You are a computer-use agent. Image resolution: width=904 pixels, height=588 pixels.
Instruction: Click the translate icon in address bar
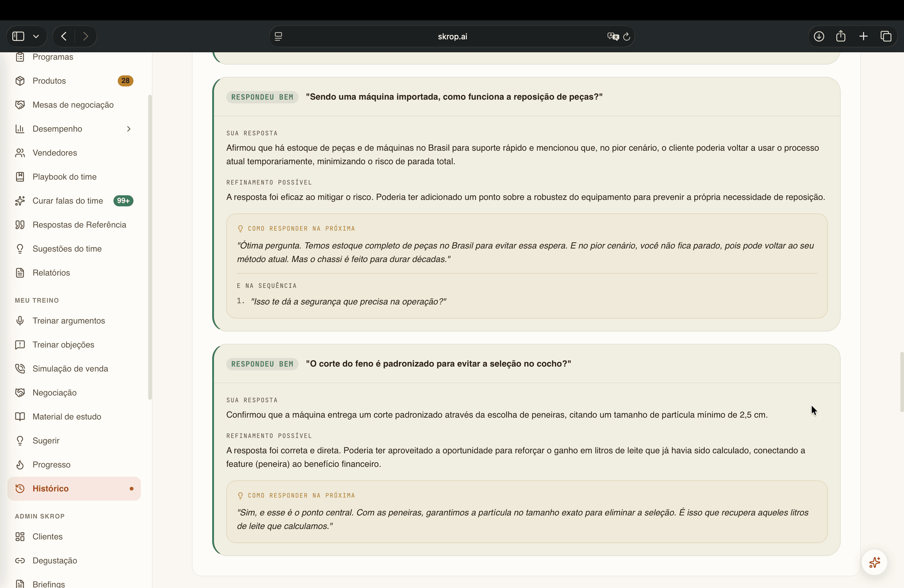coord(613,37)
